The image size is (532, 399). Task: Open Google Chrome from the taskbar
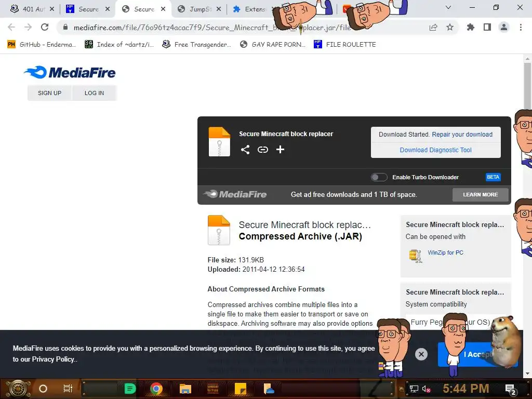coord(156,389)
